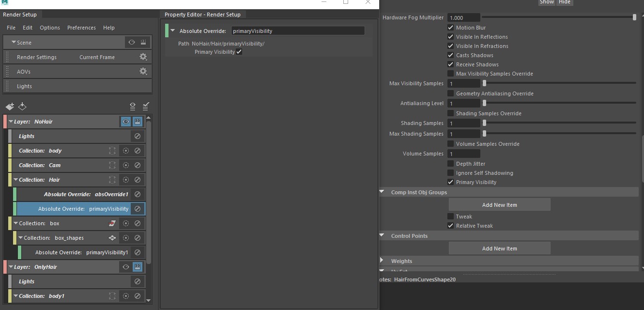Image resolution: width=644 pixels, height=310 pixels.
Task: Click the Show button
Action: click(547, 2)
